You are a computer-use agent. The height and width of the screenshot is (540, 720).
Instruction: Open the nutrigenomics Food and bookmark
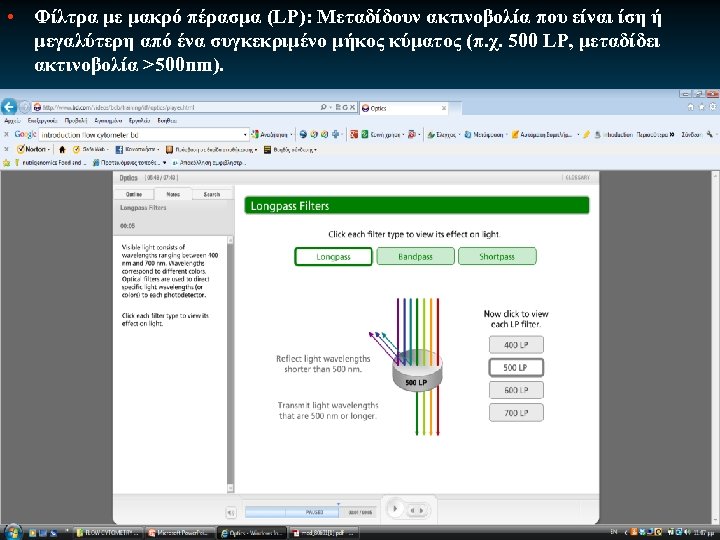(50, 163)
